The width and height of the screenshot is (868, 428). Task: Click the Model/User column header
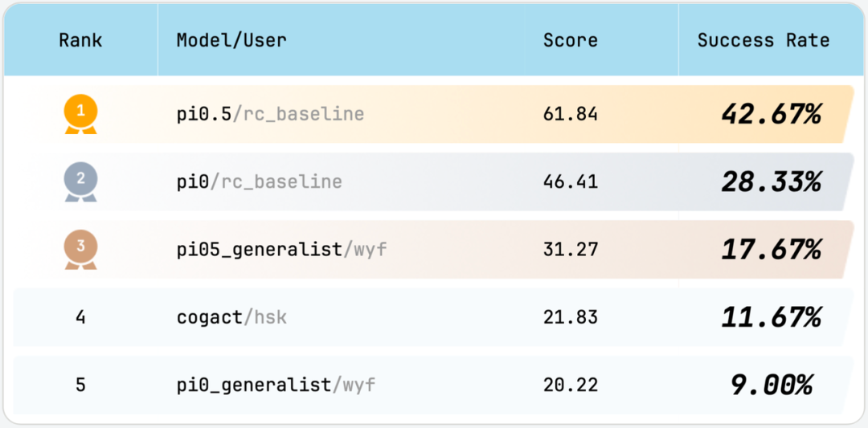pos(231,40)
